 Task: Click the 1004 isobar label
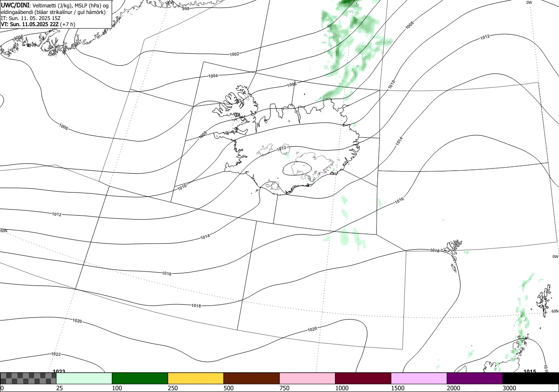point(213,76)
